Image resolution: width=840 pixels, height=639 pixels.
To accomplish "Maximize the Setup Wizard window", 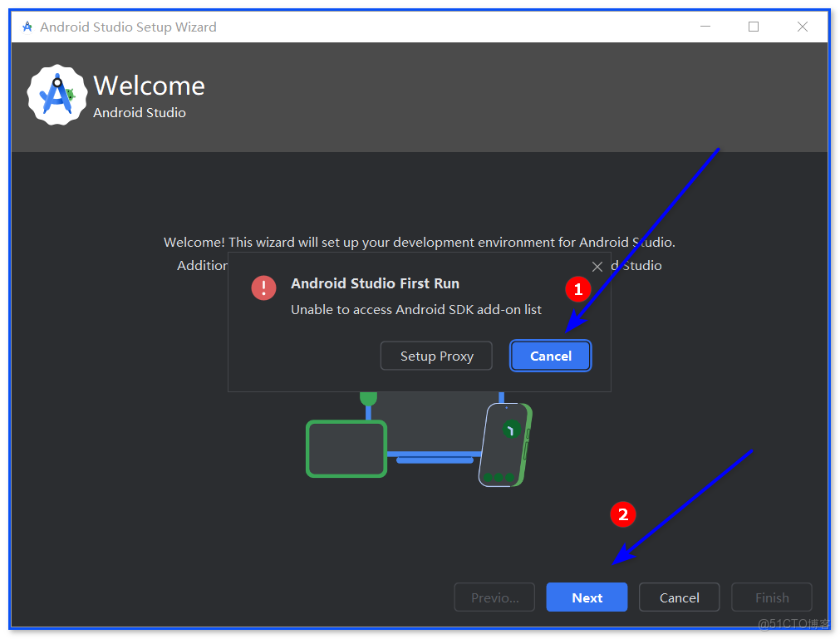I will tap(753, 26).
